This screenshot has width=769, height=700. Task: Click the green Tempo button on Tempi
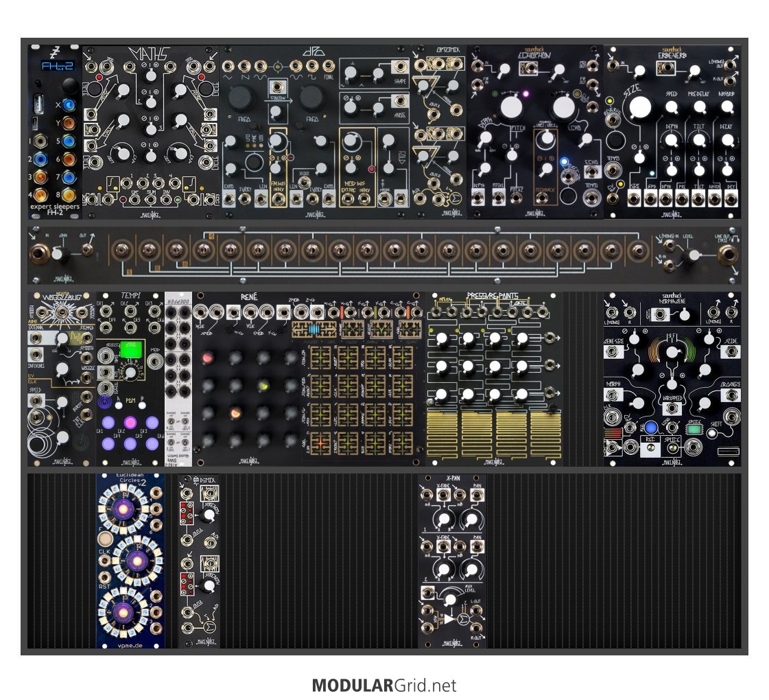click(131, 349)
